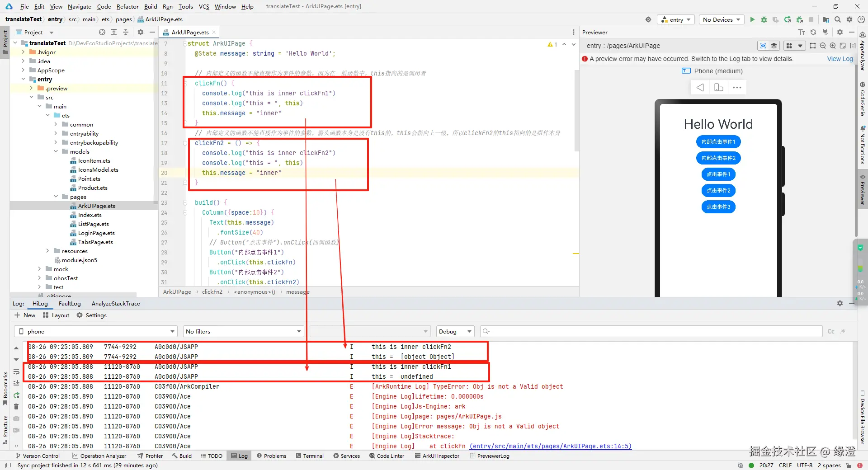Open the Debug log level dropdown

click(455, 331)
